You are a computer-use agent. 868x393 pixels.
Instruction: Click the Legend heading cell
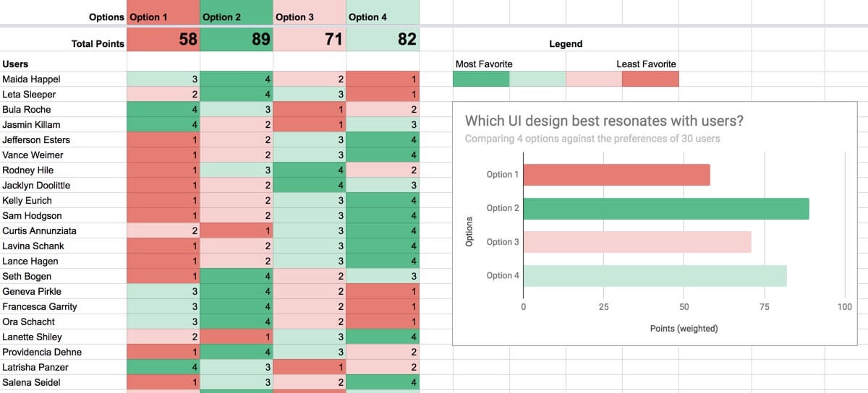point(566,44)
